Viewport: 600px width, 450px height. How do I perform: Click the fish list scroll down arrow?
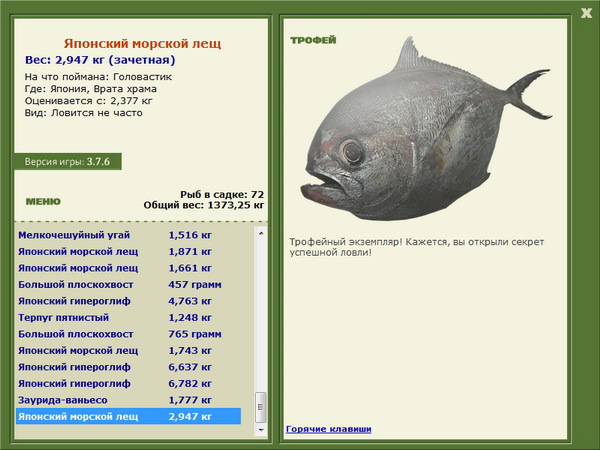[x=261, y=430]
